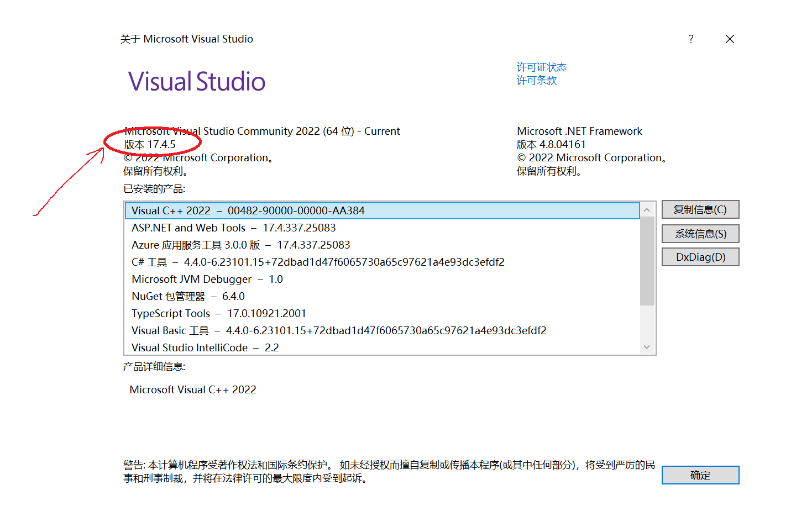Select the C# 工具 list row

point(382,262)
